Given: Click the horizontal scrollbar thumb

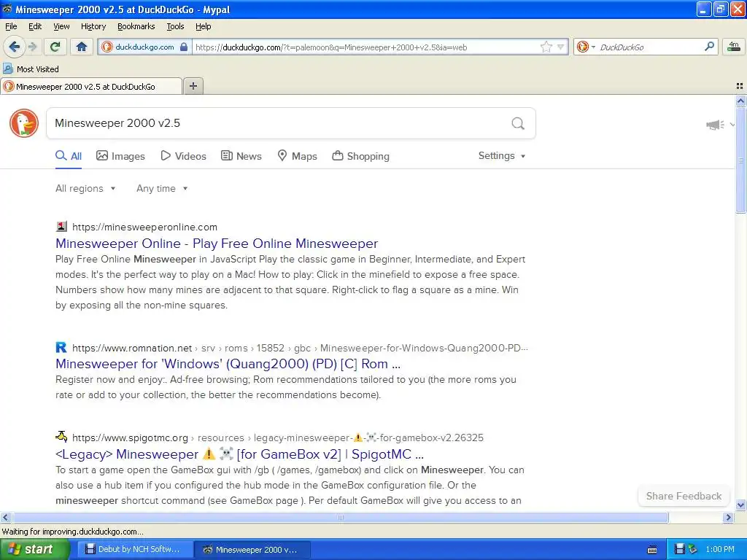Looking at the screenshot, I should (x=340, y=517).
